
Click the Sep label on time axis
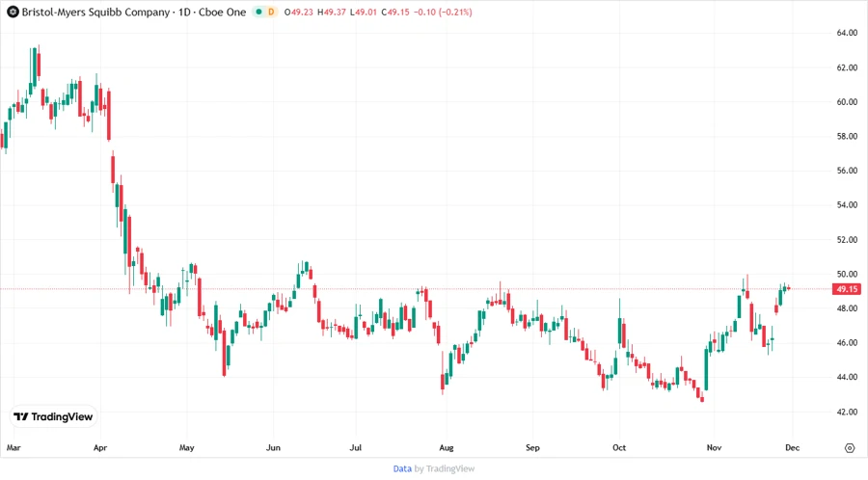[x=532, y=447]
